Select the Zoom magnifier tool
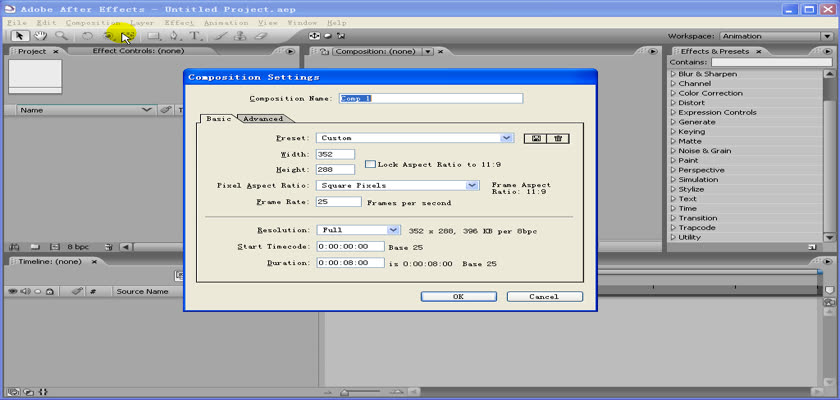Image resolution: width=840 pixels, height=400 pixels. pos(62,36)
